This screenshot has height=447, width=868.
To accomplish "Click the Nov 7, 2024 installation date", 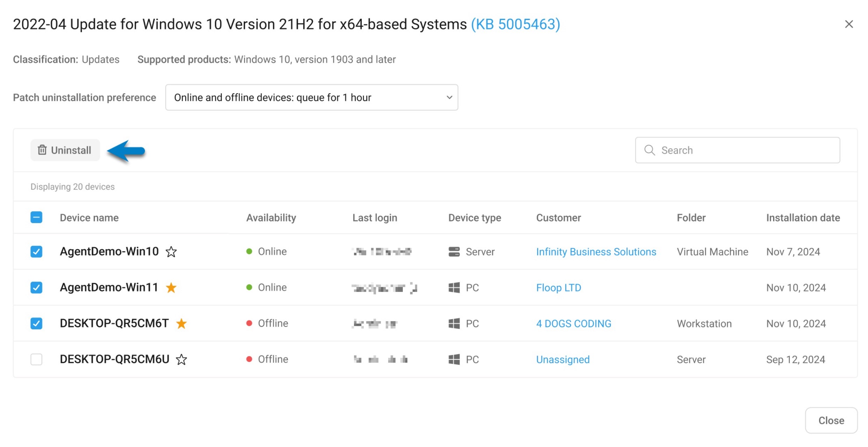I will tap(793, 252).
